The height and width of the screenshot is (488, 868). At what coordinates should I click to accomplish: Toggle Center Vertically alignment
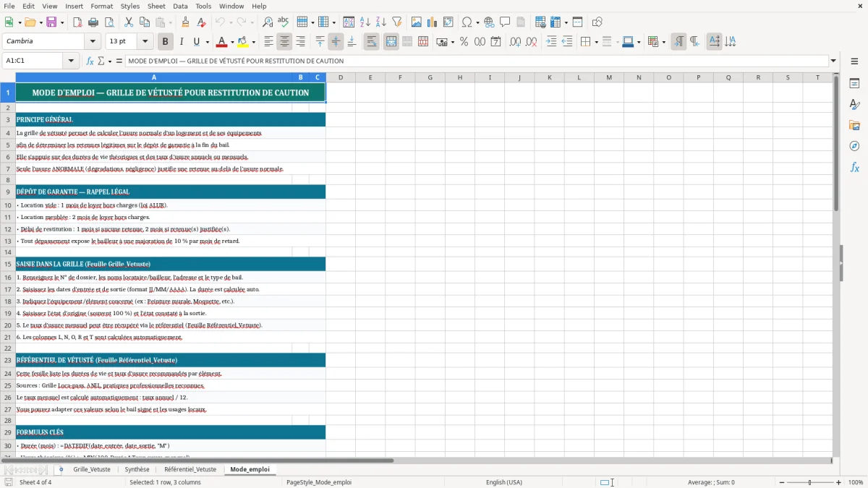336,42
